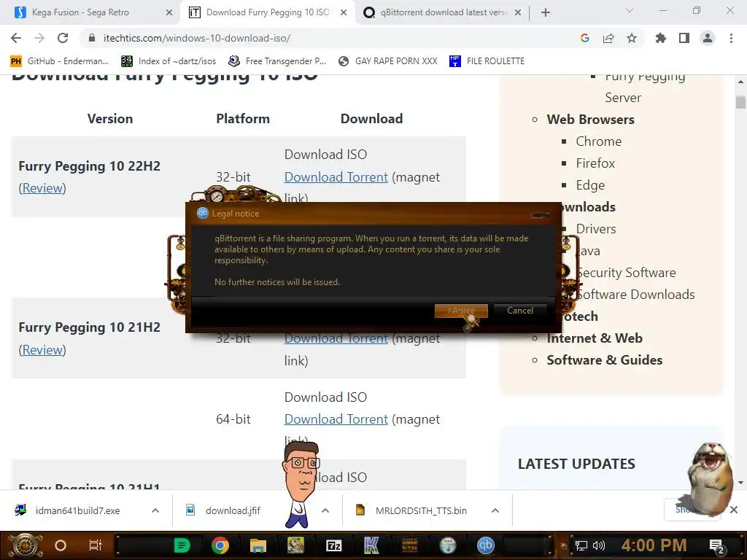Viewport: 747px width, 560px height.
Task: Open GitHub - Enderman bookmark
Action: coord(59,61)
